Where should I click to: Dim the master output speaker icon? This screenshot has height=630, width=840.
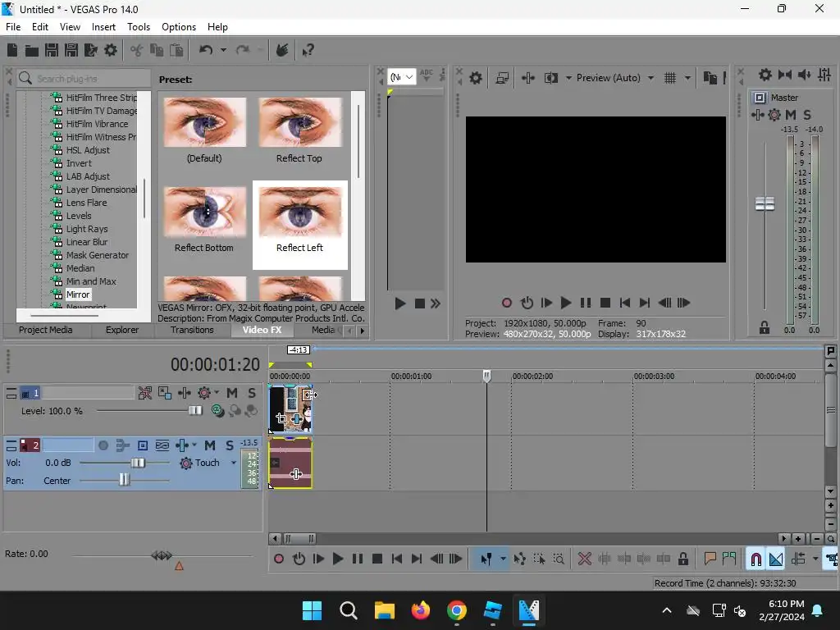pos(804,75)
